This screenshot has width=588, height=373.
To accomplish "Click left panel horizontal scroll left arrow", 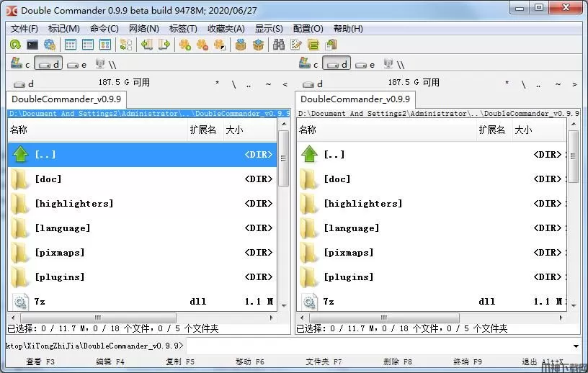I will tap(13, 318).
